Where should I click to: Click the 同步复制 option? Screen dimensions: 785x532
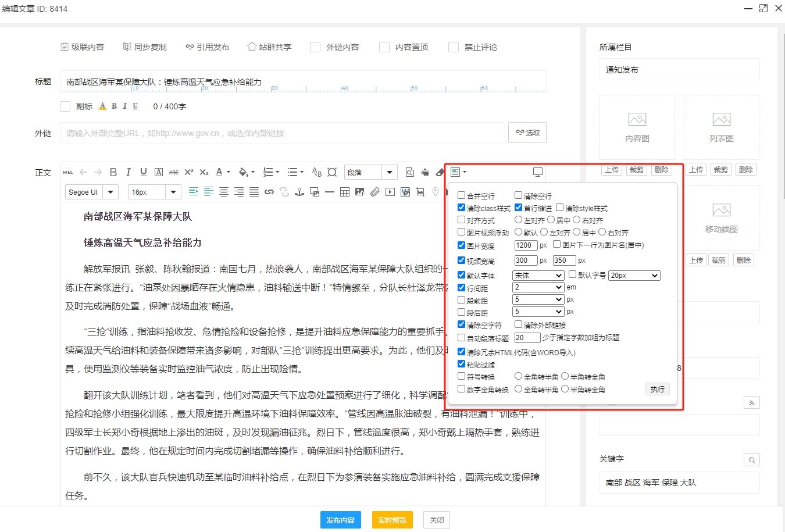pyautogui.click(x=145, y=47)
